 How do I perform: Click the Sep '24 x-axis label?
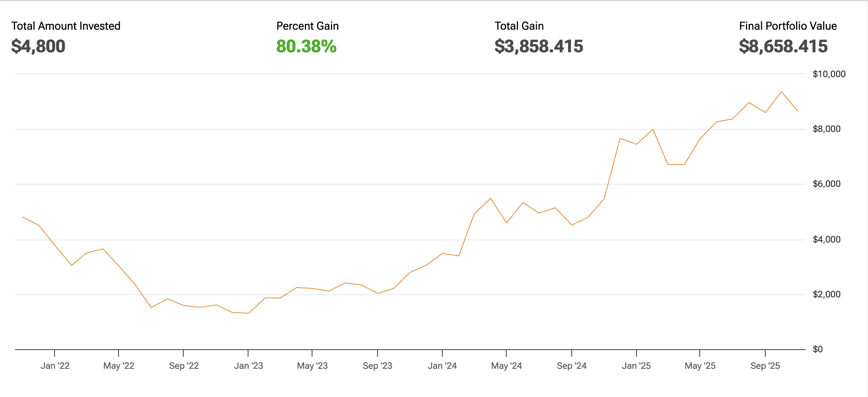click(x=572, y=366)
